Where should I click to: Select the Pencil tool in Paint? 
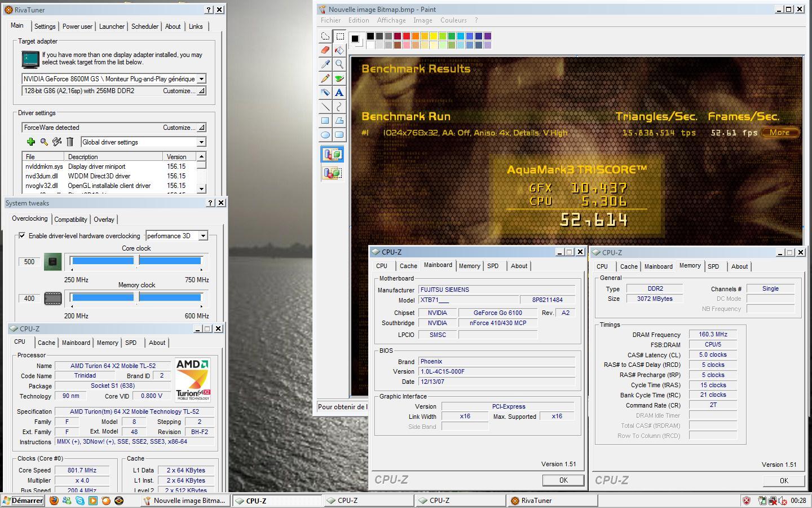pyautogui.click(x=325, y=78)
